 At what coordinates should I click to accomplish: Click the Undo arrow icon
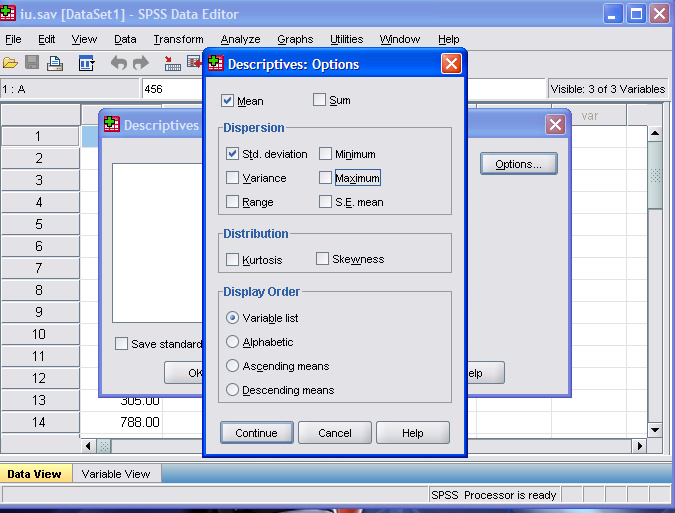click(x=119, y=63)
